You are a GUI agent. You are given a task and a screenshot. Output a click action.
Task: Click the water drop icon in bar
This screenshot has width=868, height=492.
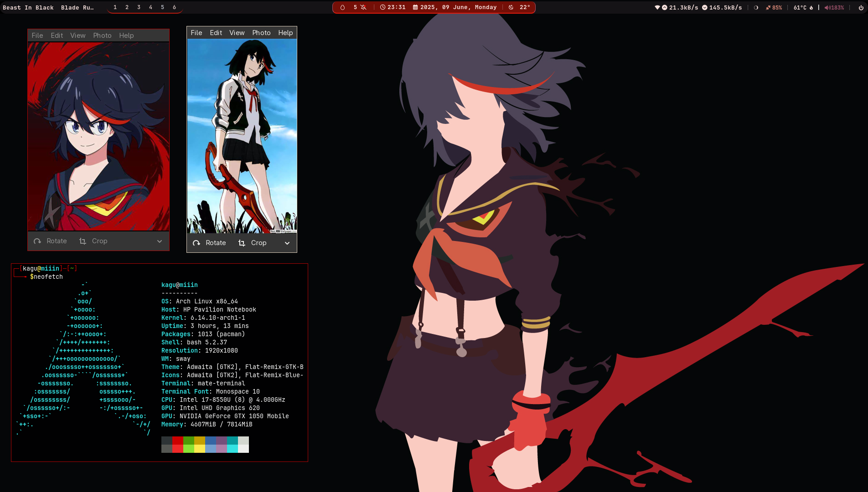click(342, 7)
